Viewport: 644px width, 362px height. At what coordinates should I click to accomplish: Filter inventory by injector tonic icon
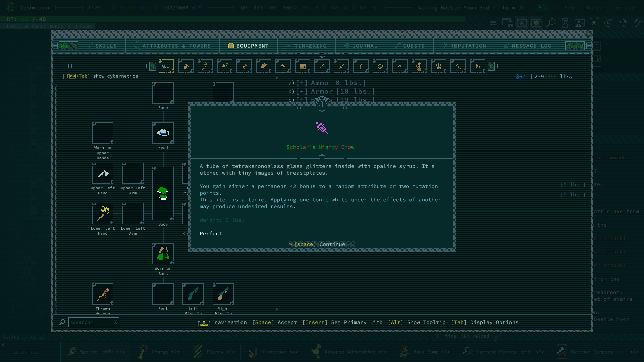[458, 66]
